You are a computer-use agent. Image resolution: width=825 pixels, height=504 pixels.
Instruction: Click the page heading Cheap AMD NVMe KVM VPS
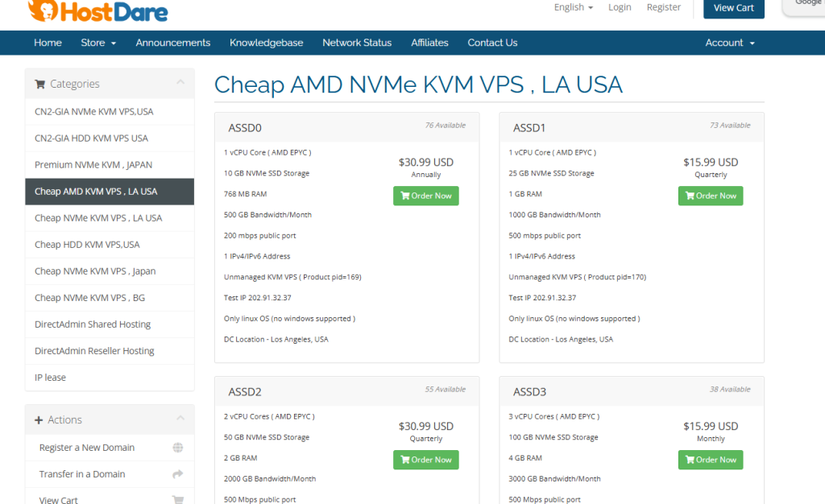[x=418, y=85]
